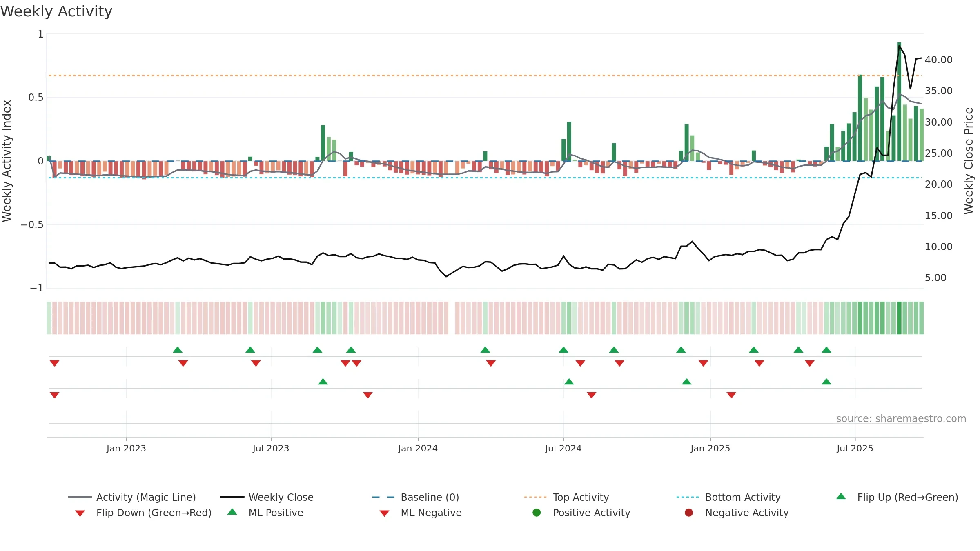Viewport: 980px width, 551px height.
Task: Click the Weekly Activity chart title
Action: (x=56, y=11)
